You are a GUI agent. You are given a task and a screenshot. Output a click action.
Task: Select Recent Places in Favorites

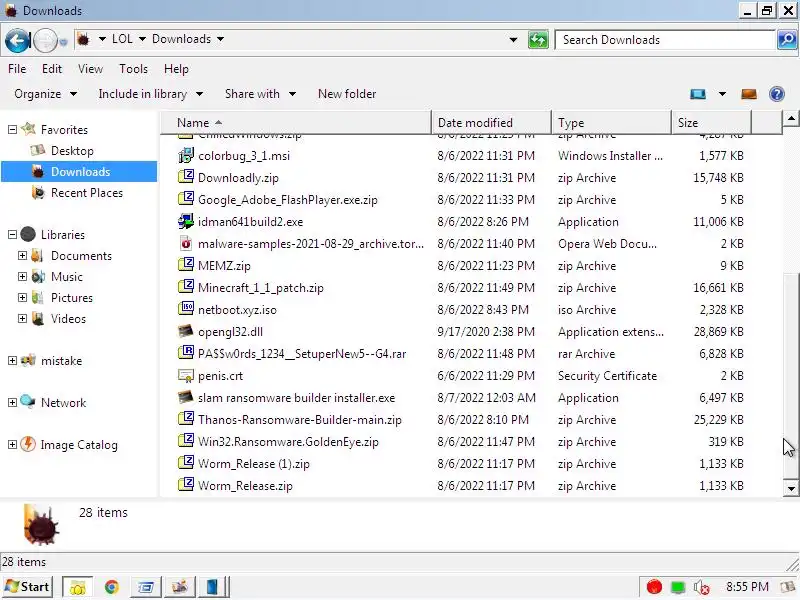click(x=87, y=193)
